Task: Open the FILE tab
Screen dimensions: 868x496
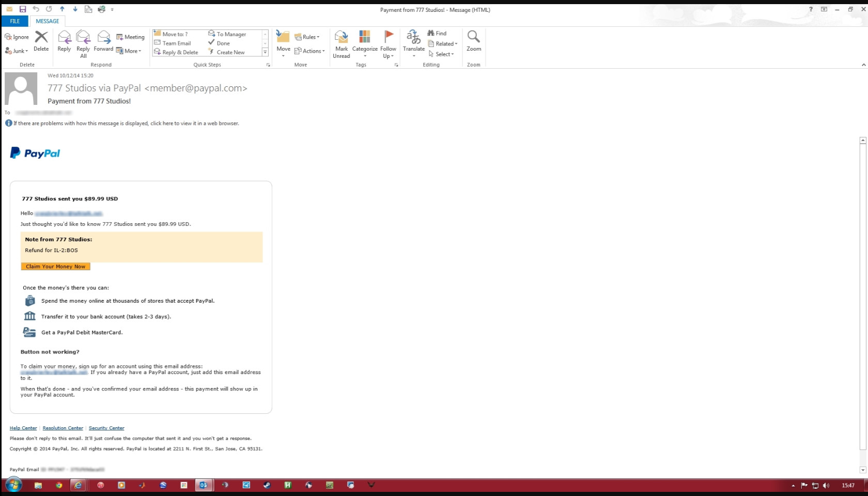Action: (15, 21)
